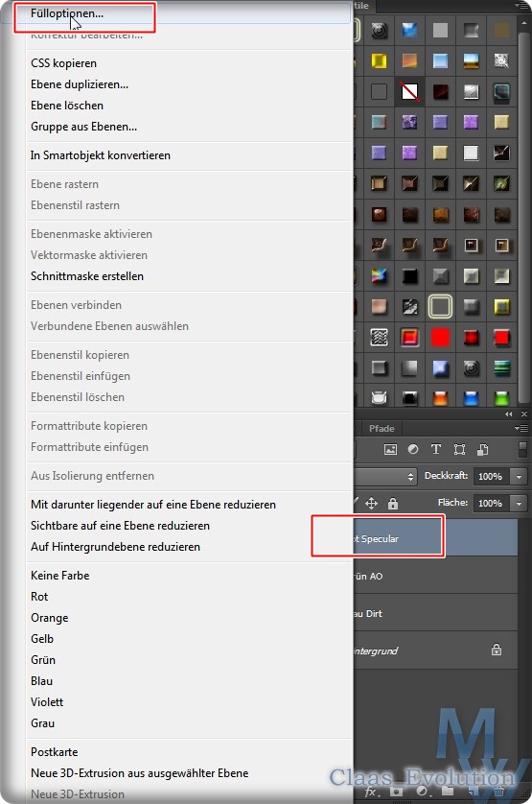
Task: Click Schnittmaske erstellen
Action: click(87, 276)
